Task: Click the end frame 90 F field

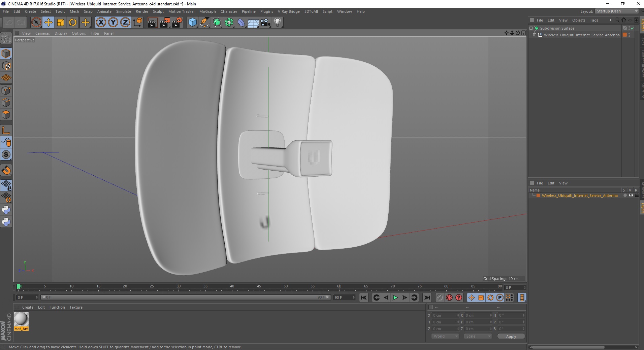Action: pyautogui.click(x=344, y=297)
